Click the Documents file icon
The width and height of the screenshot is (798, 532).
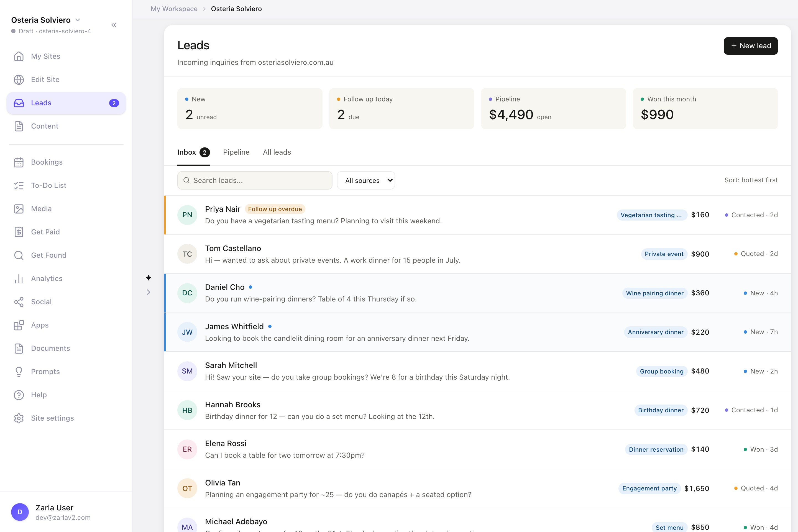19,349
